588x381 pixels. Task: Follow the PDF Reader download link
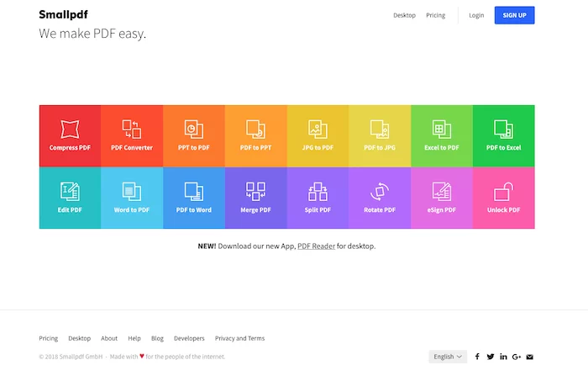point(316,246)
